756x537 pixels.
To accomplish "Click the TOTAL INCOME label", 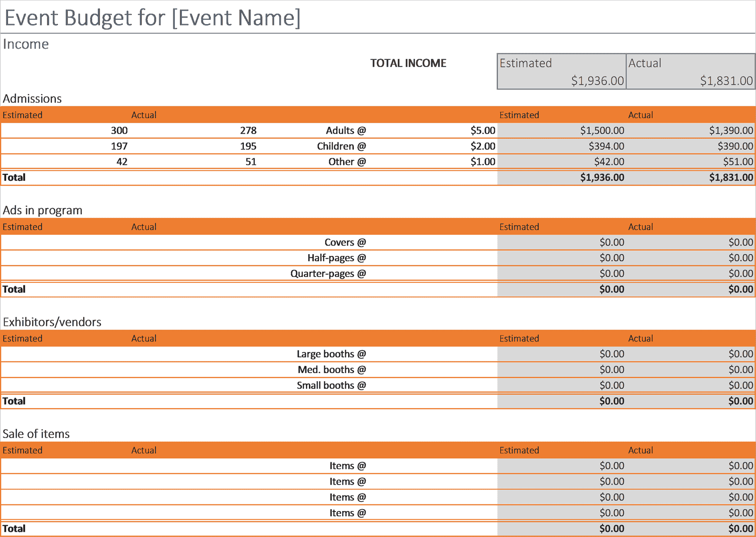I will (408, 63).
